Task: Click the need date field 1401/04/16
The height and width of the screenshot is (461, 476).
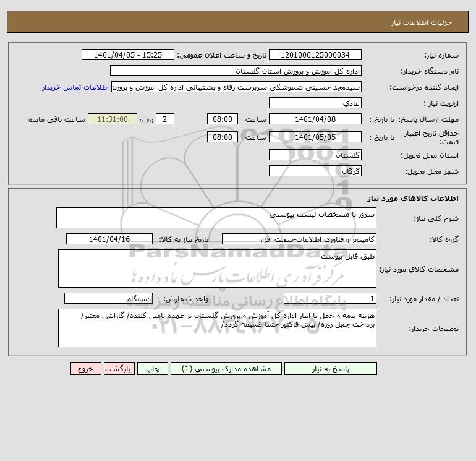Action: click(x=109, y=239)
